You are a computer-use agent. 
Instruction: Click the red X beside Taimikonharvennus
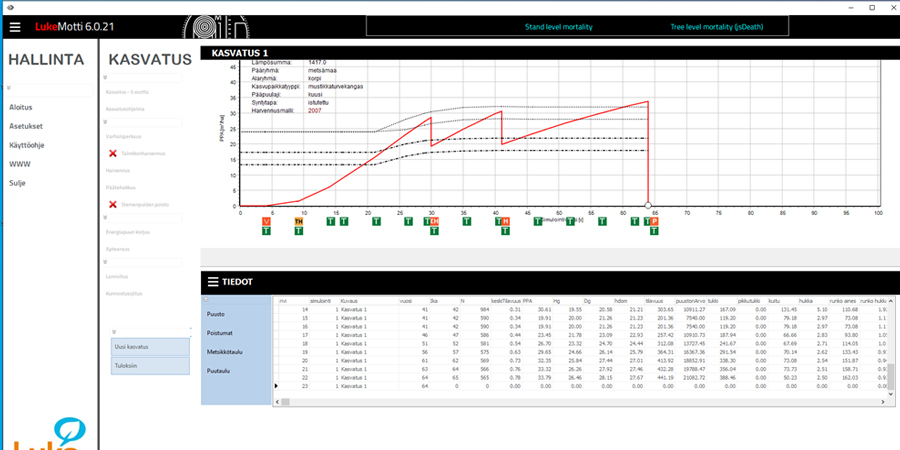113,153
